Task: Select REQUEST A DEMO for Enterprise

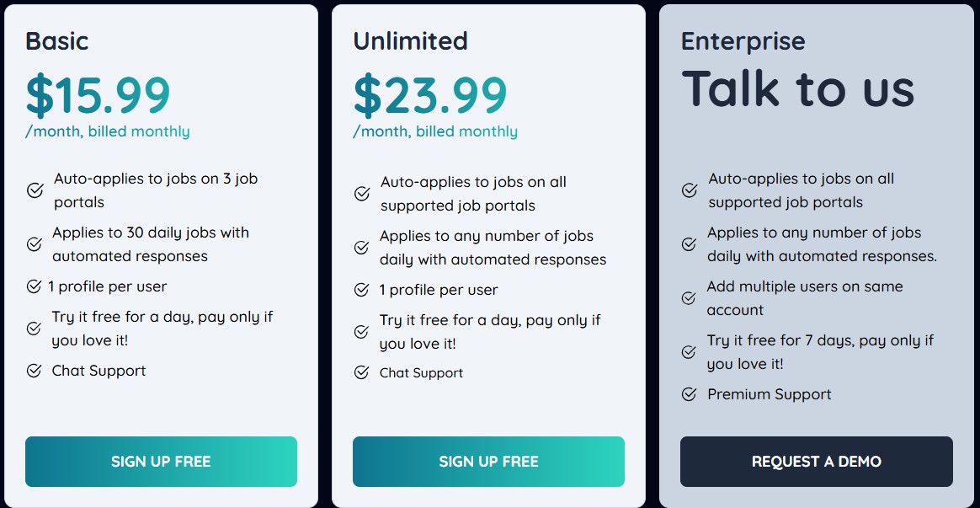Action: [x=816, y=462]
